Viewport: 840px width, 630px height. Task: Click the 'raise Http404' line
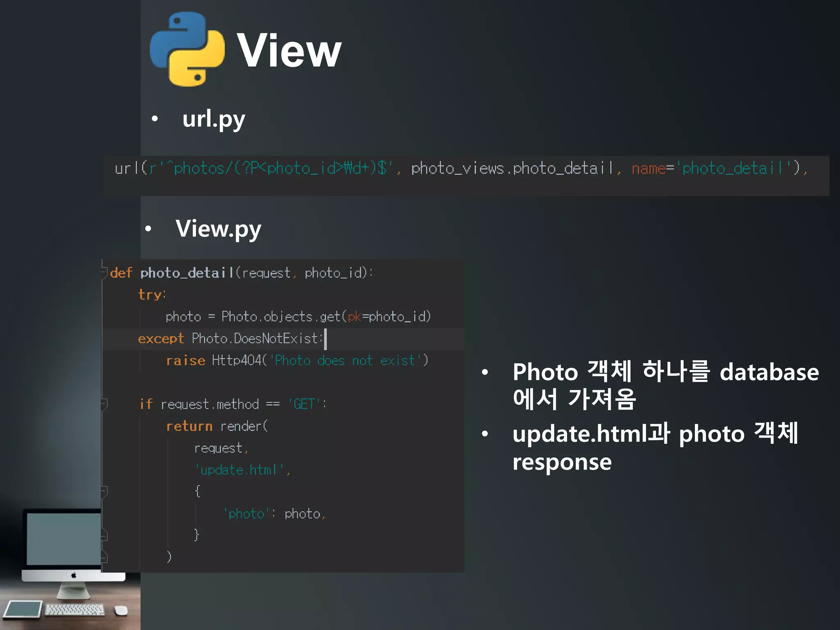point(297,361)
